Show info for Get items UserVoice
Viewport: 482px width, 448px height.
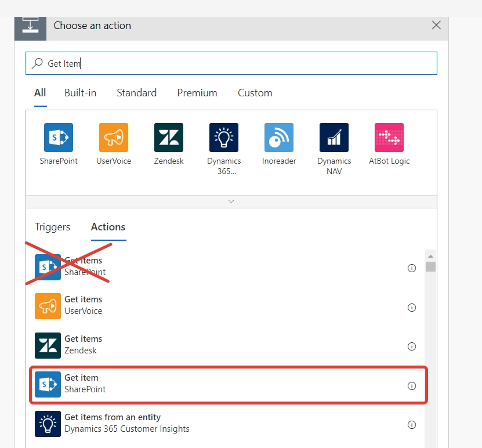(x=412, y=308)
